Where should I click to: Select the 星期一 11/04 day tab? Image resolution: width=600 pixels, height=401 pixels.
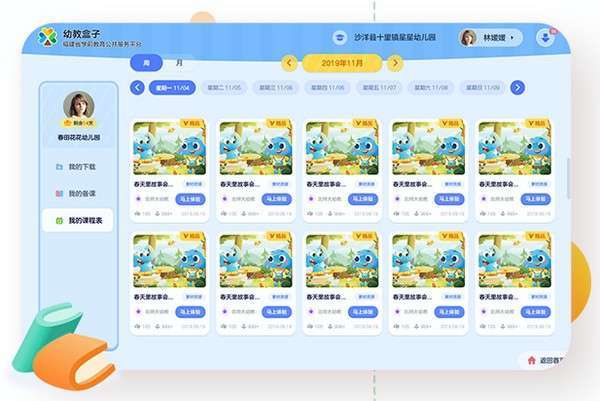click(x=172, y=88)
